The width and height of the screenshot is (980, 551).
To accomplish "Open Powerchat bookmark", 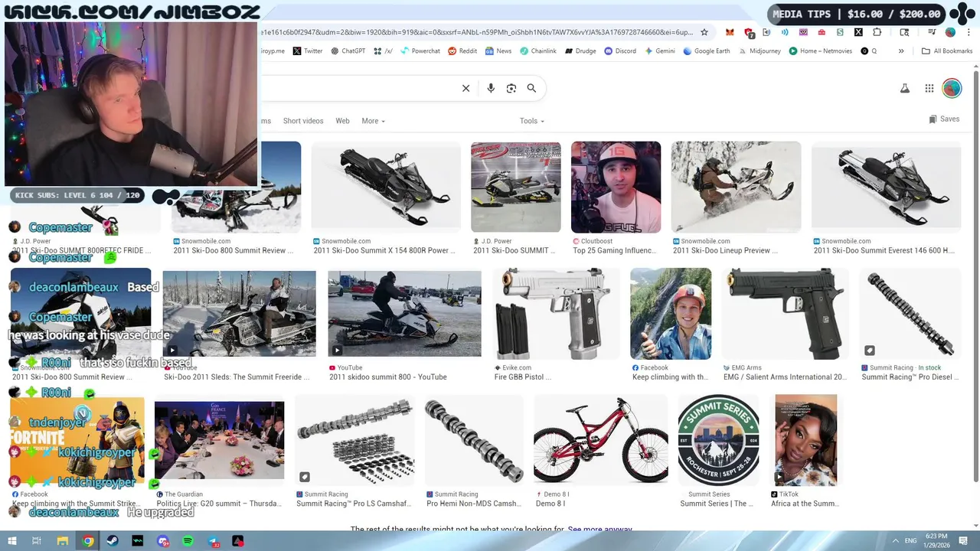I will tap(420, 51).
